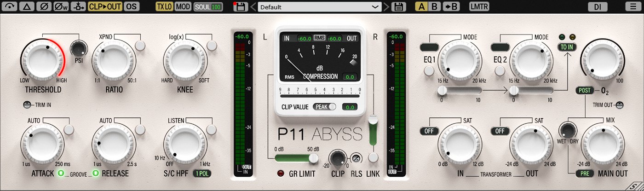Screen dimensions: 644x191
Task: Toggle the CLIP VALUE PEAK switch
Action: coord(325,107)
